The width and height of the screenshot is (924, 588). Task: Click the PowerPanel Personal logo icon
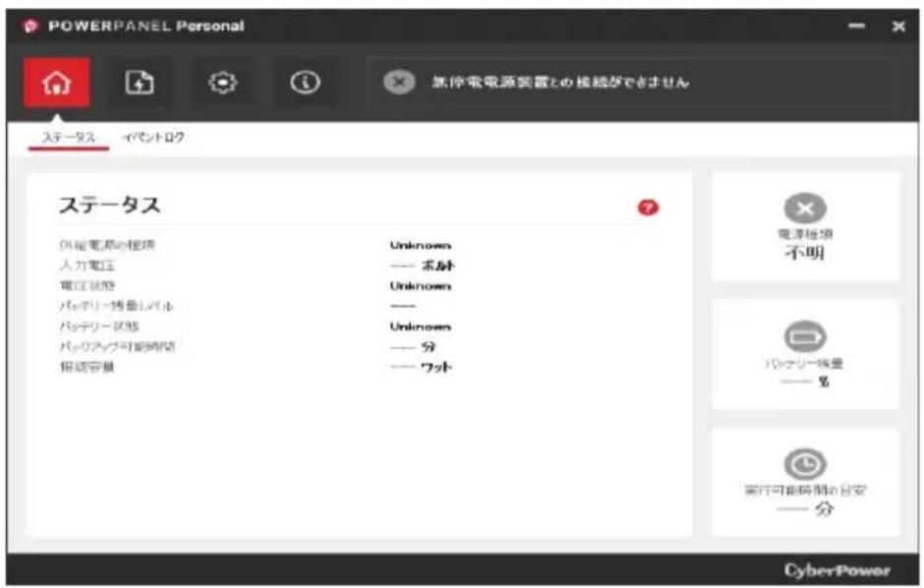[x=30, y=26]
